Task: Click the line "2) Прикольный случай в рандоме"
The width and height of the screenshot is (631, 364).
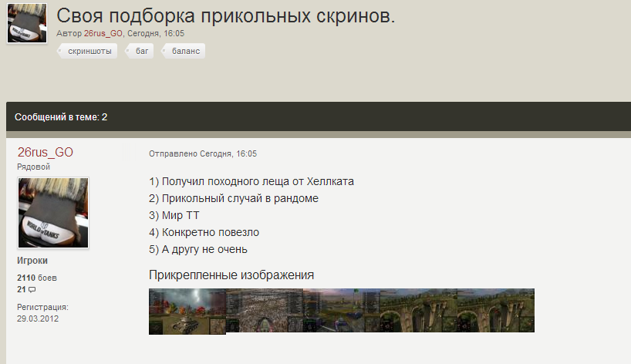Action: point(234,198)
